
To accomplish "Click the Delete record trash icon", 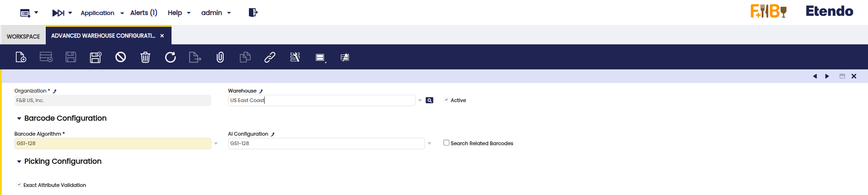I will 145,57.
